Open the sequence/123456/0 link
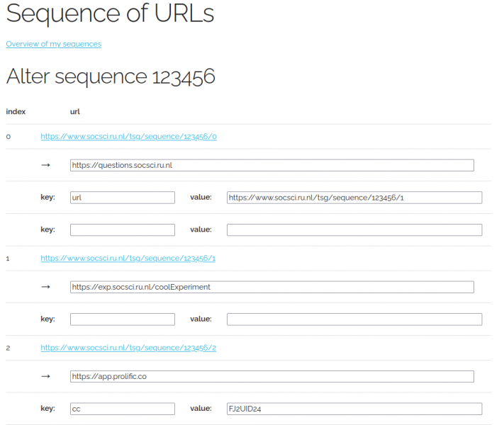The image size is (504, 425). (x=128, y=136)
